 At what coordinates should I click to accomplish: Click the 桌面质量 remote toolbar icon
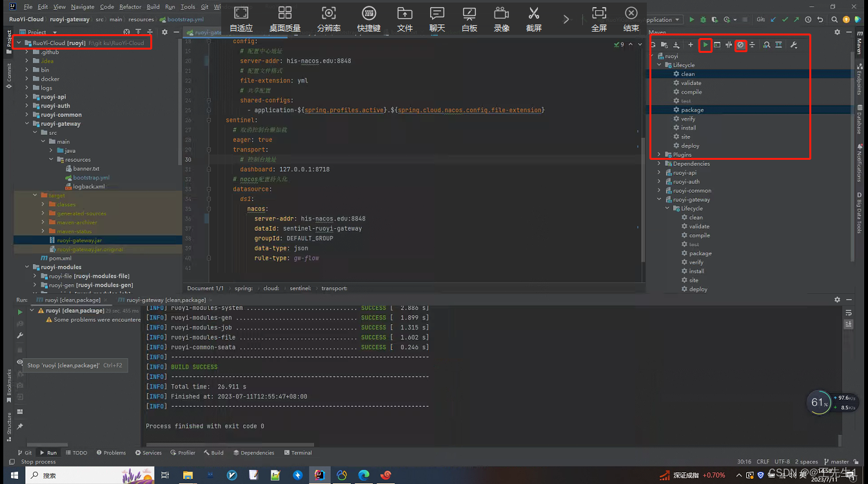(x=285, y=19)
